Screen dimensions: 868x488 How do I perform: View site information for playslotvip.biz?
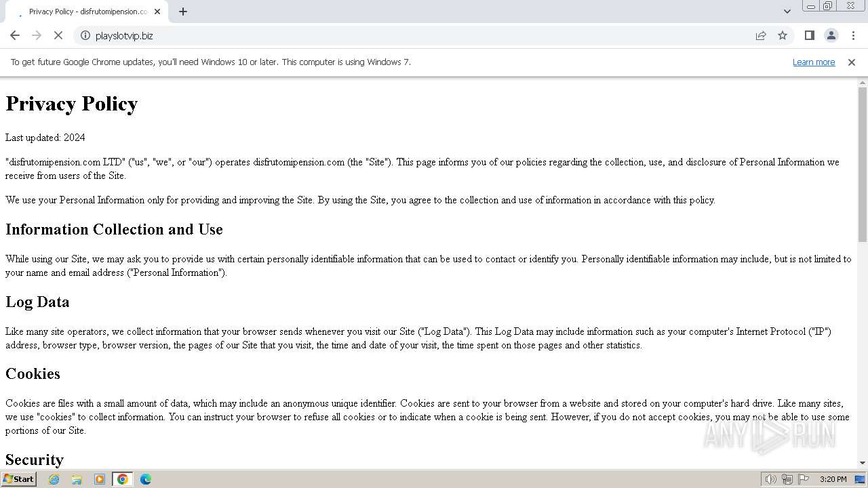(85, 35)
